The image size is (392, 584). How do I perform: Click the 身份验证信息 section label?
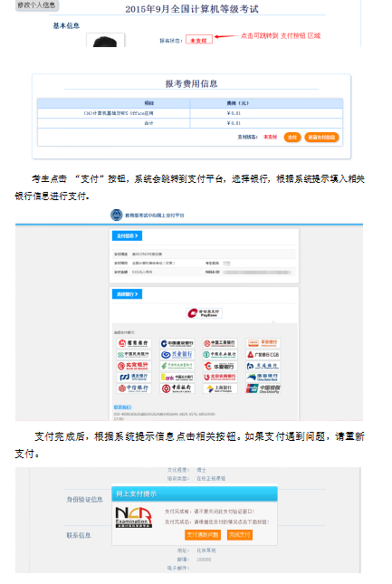84,499
